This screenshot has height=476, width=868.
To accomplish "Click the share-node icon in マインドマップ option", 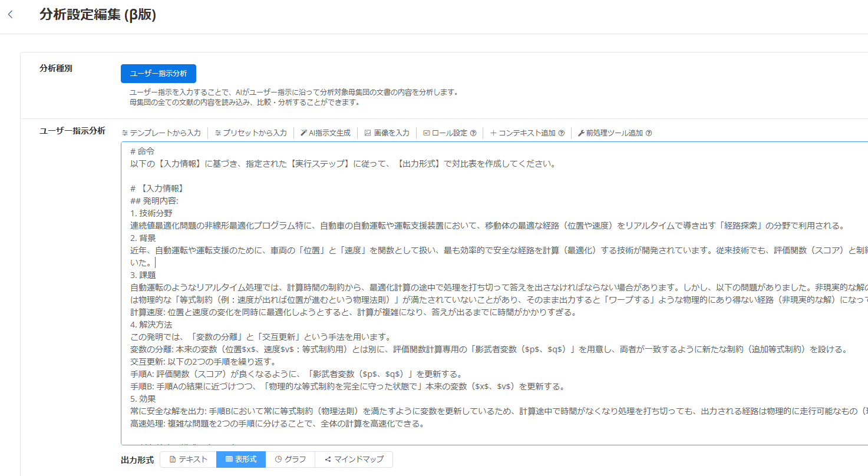I will pos(328,460).
